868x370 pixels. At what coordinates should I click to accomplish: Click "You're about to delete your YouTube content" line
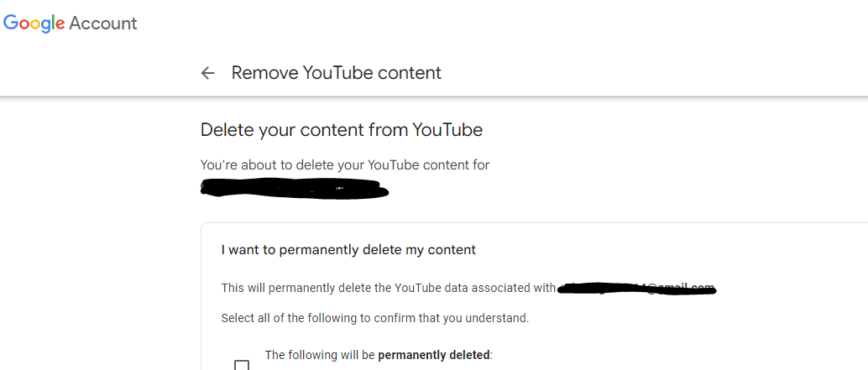tap(345, 164)
